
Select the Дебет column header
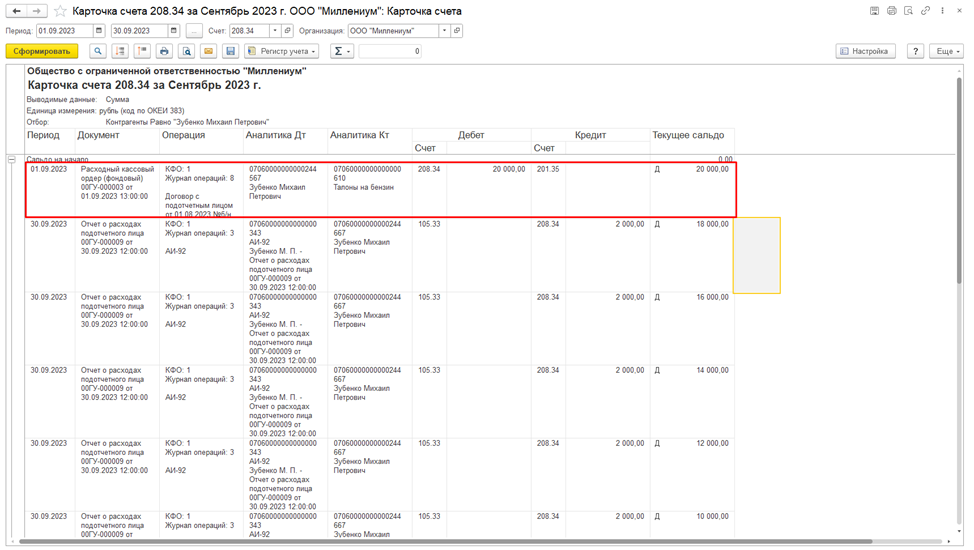click(471, 135)
